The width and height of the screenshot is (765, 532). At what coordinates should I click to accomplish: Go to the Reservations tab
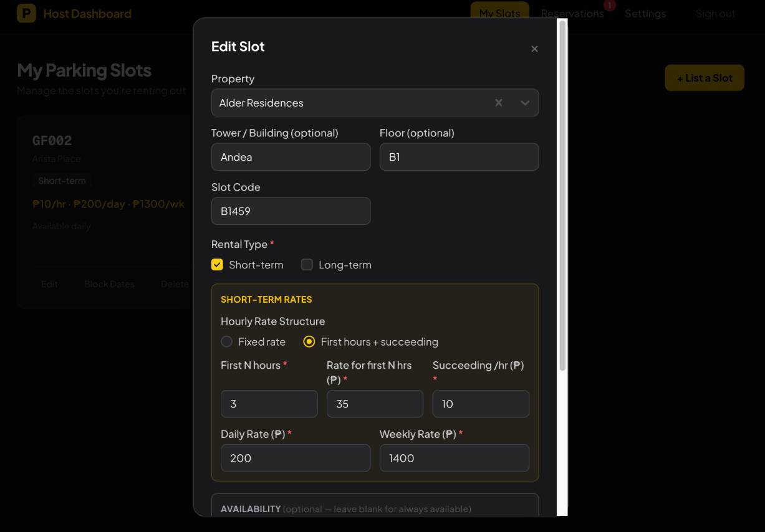(x=572, y=13)
